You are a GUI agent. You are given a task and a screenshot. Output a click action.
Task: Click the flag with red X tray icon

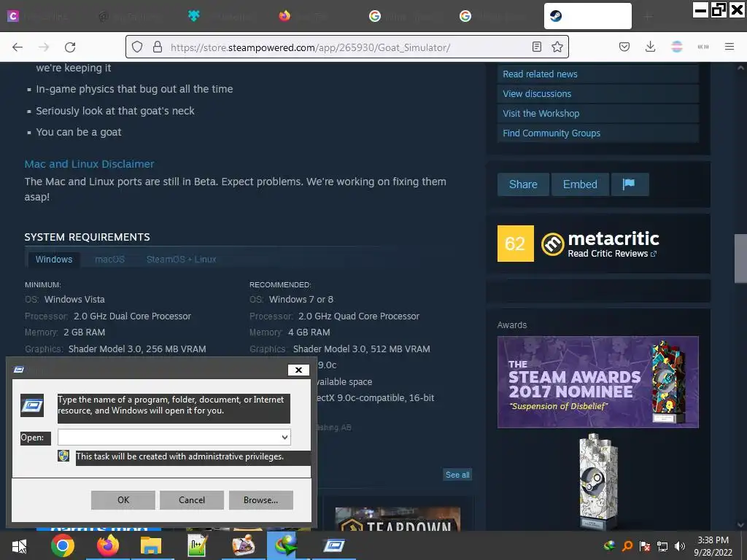tap(645, 545)
